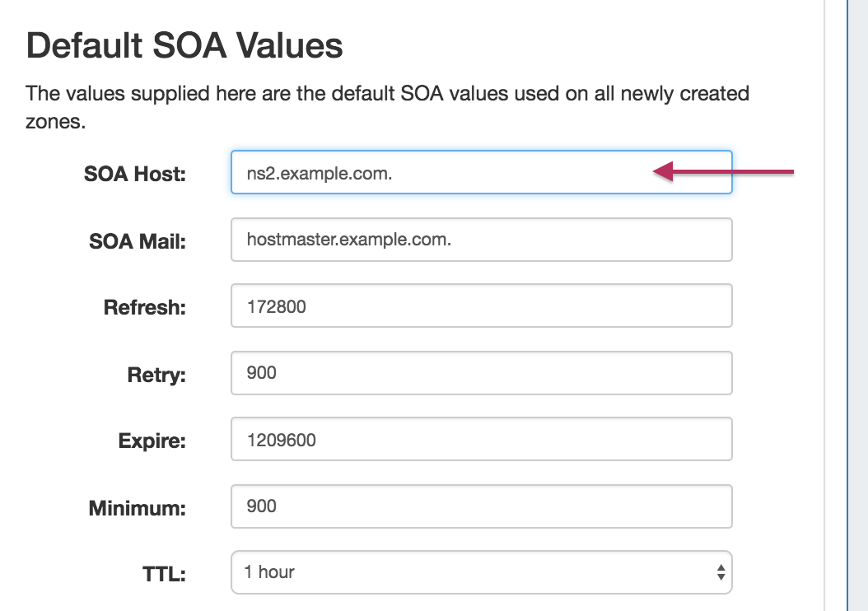The image size is (868, 611).
Task: Click the blue vertical border at the window edge
Action: click(847, 305)
